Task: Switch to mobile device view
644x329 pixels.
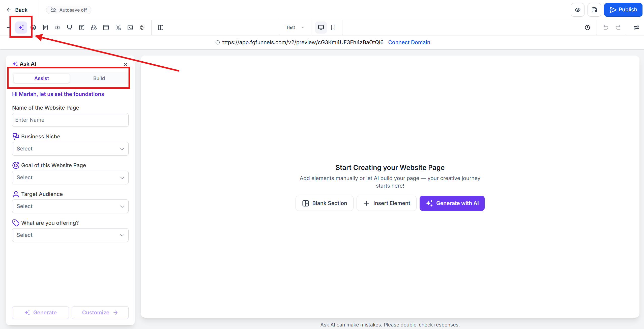Action: point(333,28)
